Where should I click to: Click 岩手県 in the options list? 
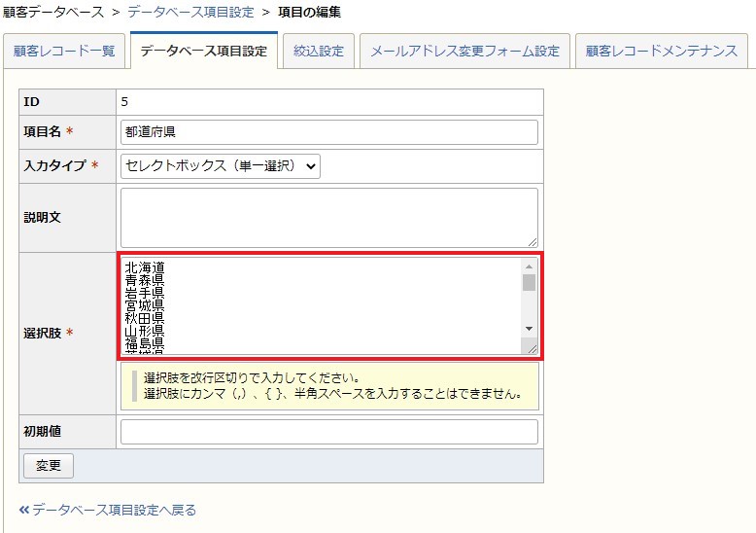pyautogui.click(x=145, y=293)
